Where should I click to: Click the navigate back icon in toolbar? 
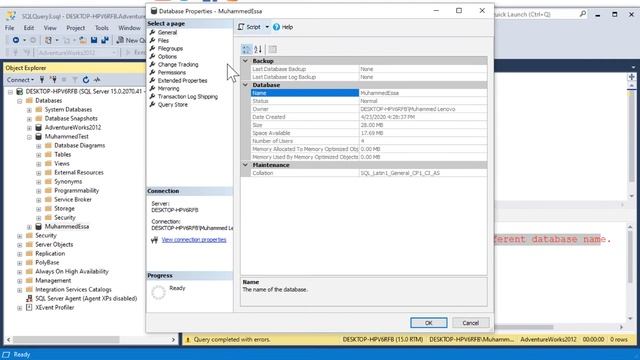click(16, 40)
